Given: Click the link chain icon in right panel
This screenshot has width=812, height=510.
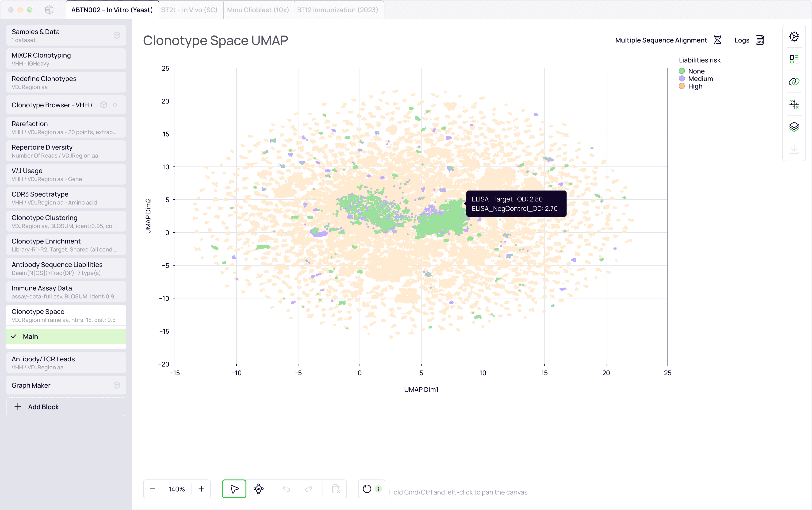Looking at the screenshot, I should pos(794,82).
